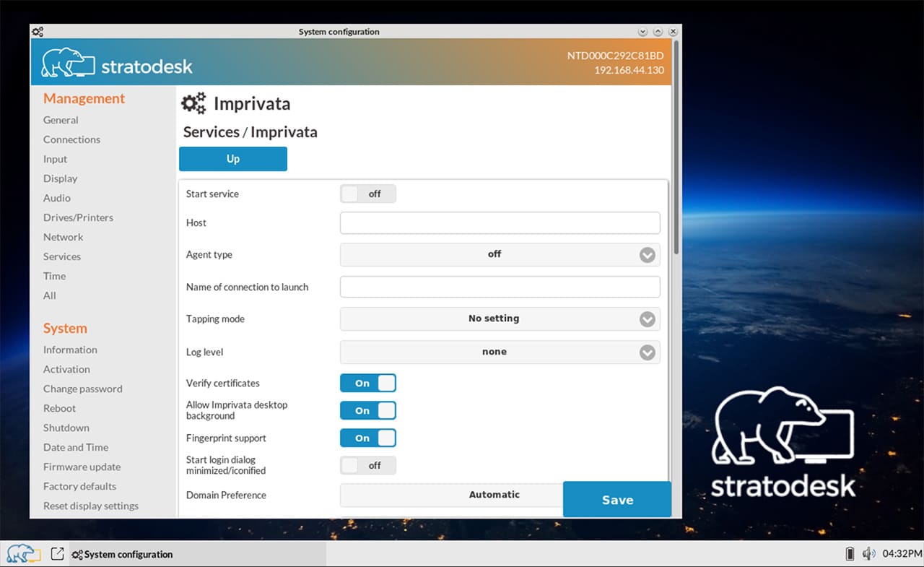Expand the Tapping mode dropdown
The height and width of the screenshot is (567, 924).
coord(500,319)
